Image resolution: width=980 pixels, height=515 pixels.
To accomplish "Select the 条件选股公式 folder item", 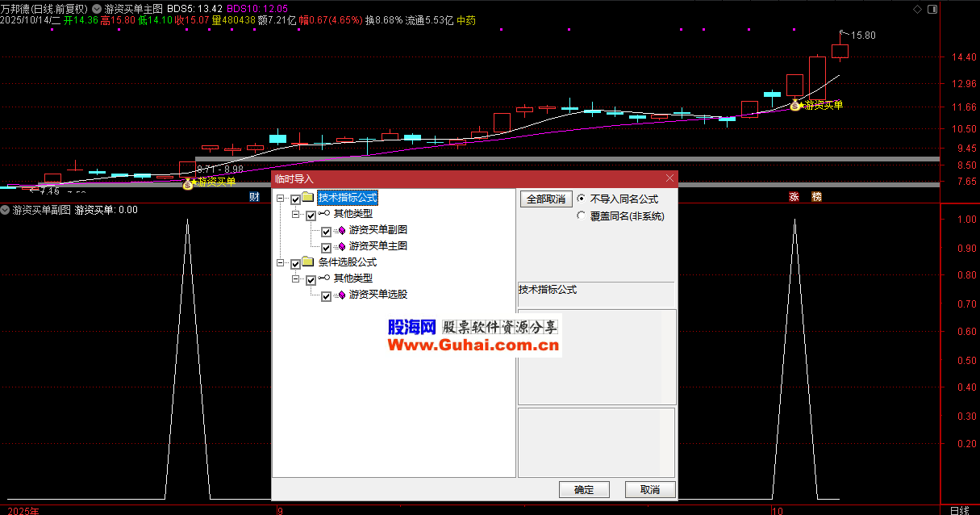I will click(347, 262).
